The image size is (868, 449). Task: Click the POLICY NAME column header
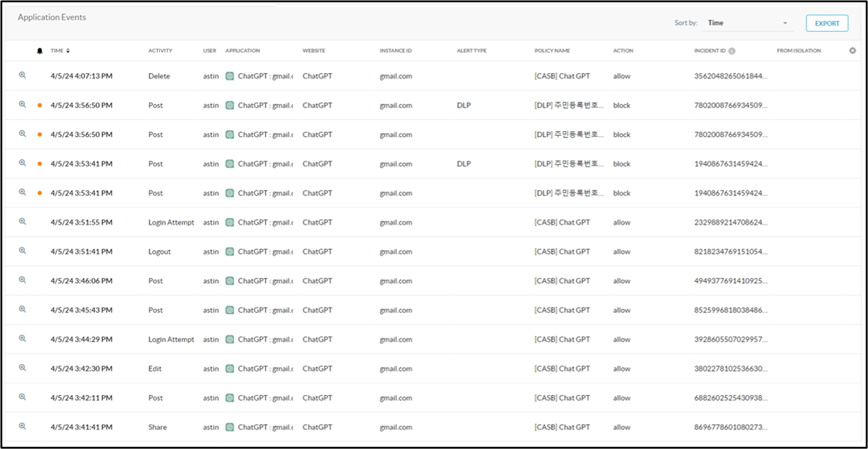tap(552, 51)
